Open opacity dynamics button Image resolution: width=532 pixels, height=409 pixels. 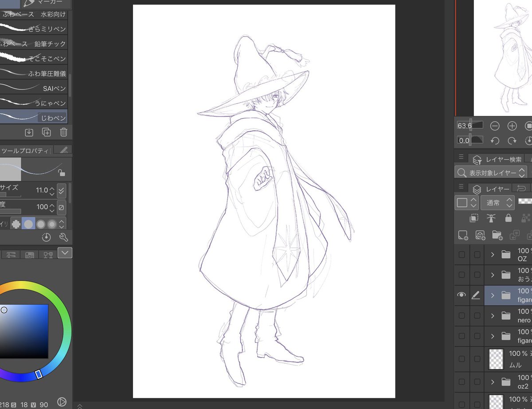[62, 207]
